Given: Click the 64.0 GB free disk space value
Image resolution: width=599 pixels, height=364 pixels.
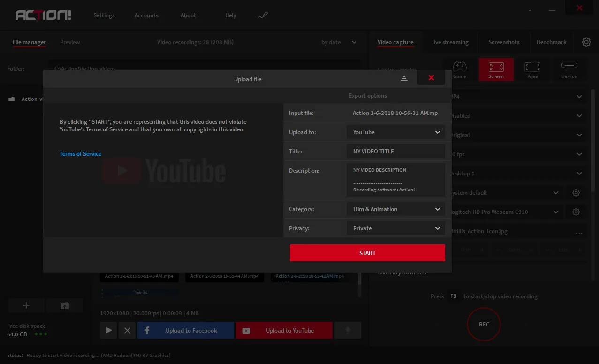Looking at the screenshot, I should tap(17, 334).
